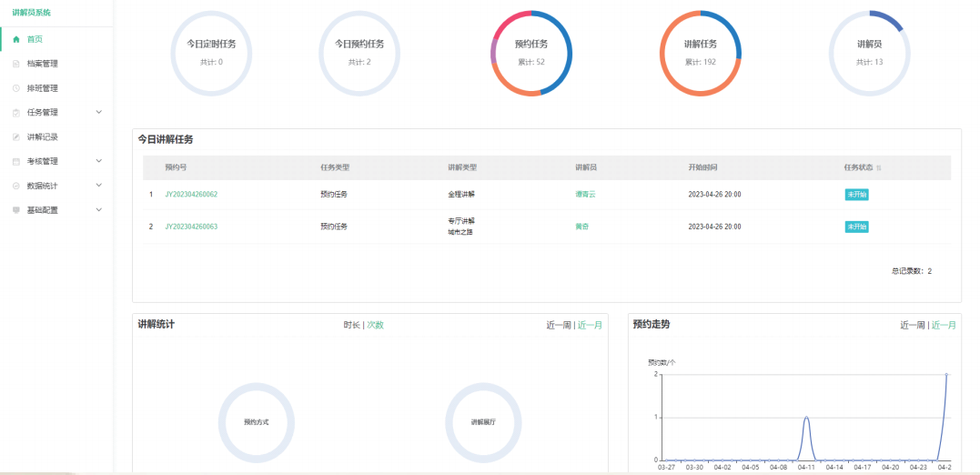This screenshot has height=475, width=980.
Task: Click the home icon beside 首页
Action: pos(16,39)
